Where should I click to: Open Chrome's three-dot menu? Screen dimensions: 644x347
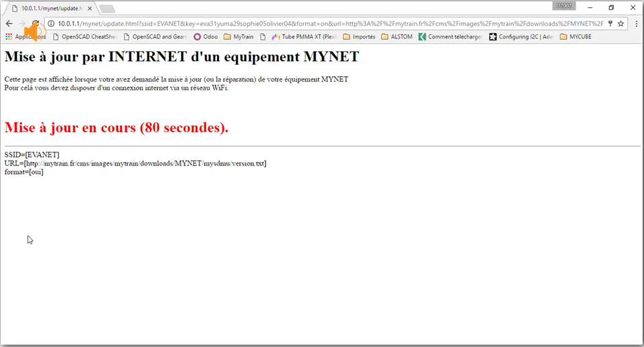coord(636,24)
